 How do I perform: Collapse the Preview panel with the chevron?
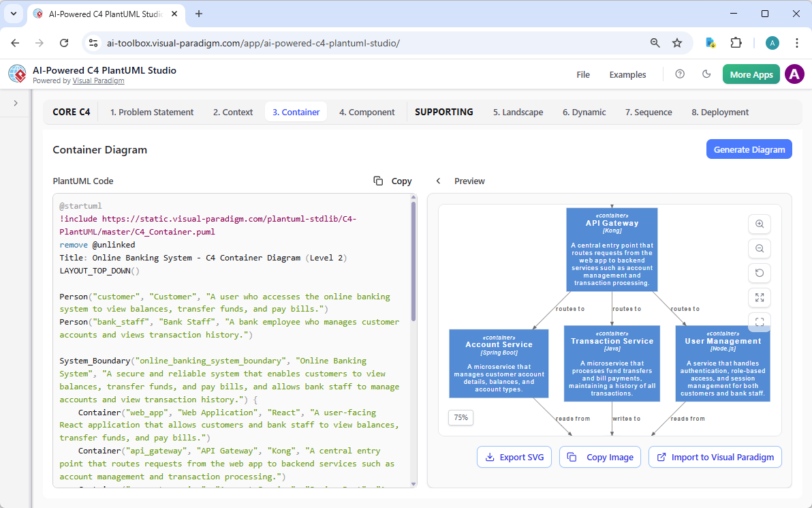click(438, 181)
